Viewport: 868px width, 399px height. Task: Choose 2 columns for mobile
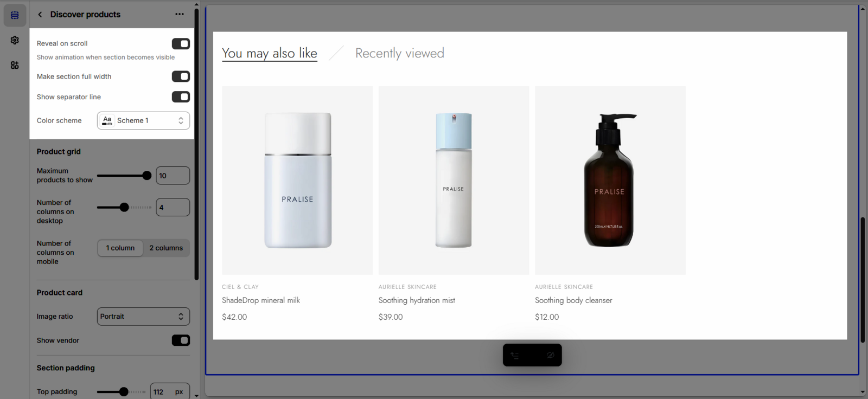point(166,248)
